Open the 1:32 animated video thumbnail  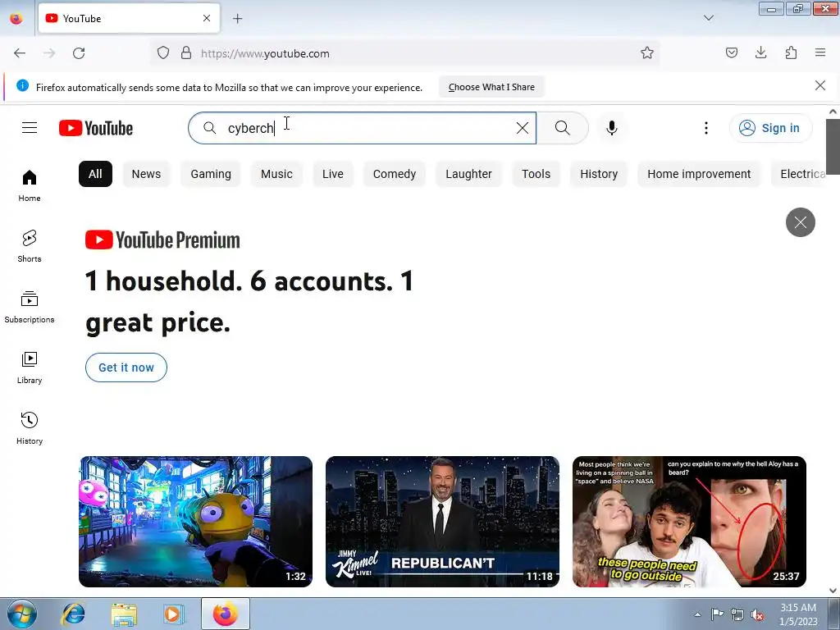pyautogui.click(x=195, y=521)
